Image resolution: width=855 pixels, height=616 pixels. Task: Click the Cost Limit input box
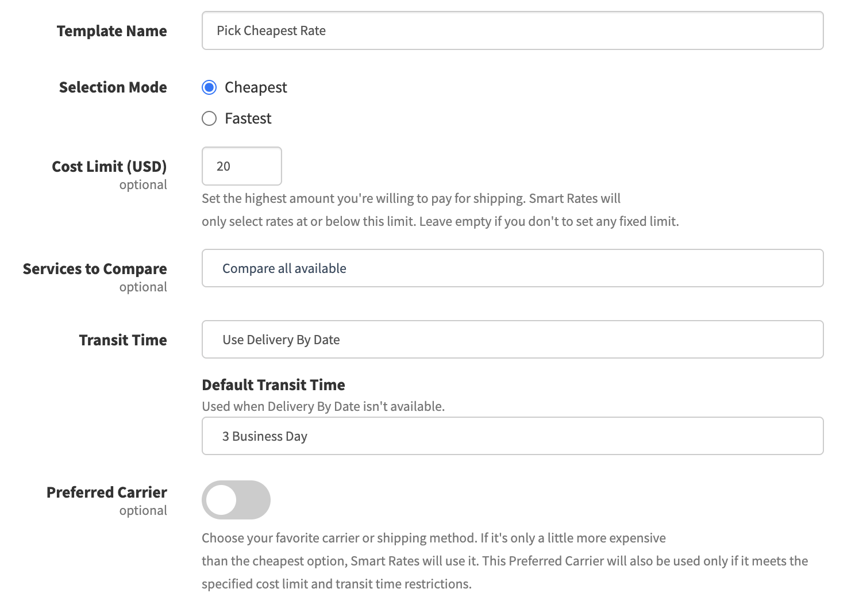point(241,166)
